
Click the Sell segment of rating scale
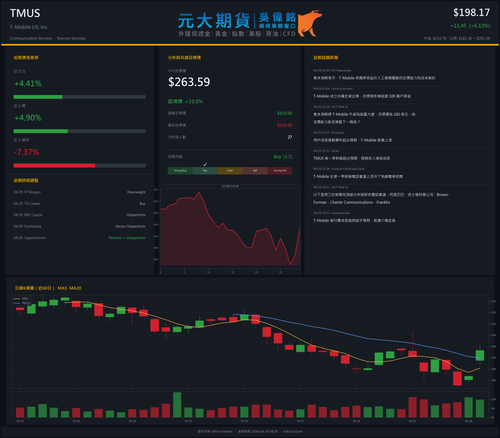pos(255,171)
